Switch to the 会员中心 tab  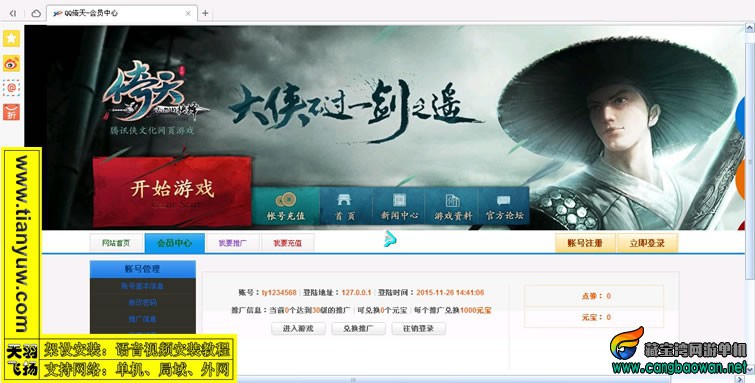coord(174,243)
